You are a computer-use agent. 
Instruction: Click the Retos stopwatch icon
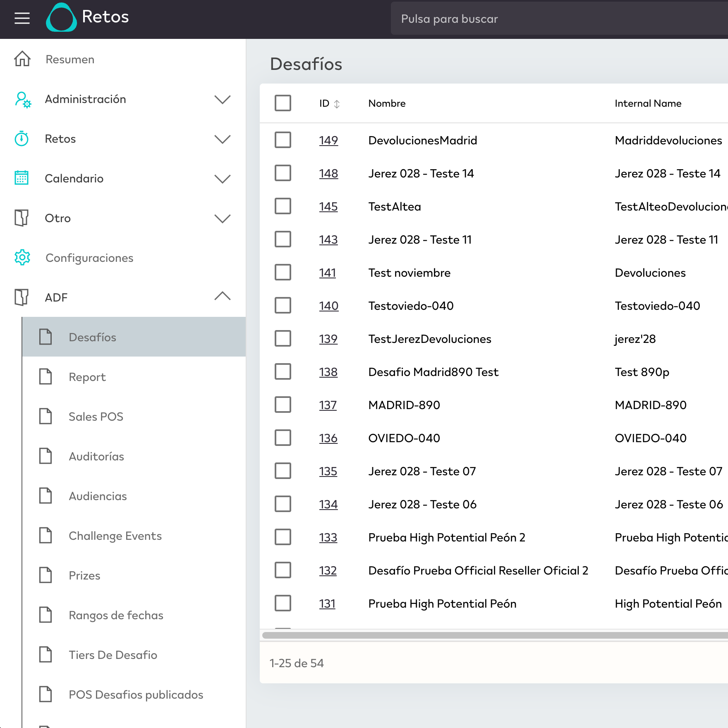[22, 139]
